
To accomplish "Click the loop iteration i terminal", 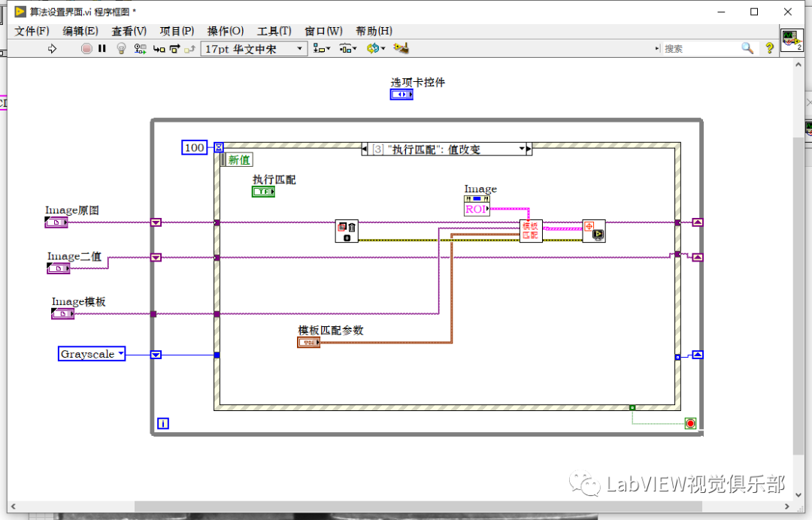I will 163,424.
